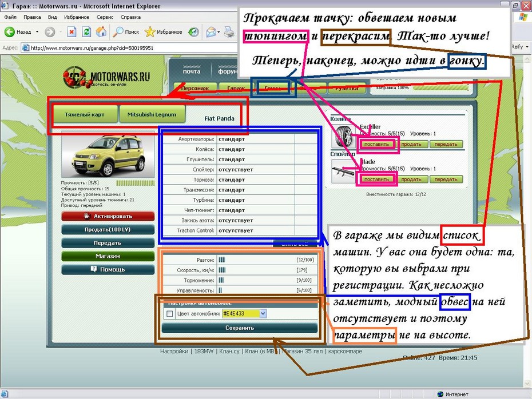Viewport: 532px width, 399px height.
Task: Open the карскомпаре footer link
Action: (345, 351)
